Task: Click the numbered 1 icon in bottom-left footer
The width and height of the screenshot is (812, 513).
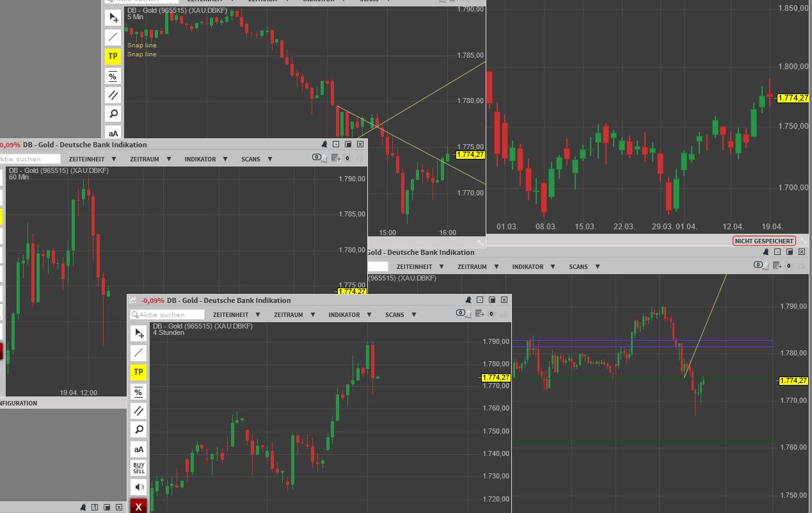Action: (x=95, y=507)
